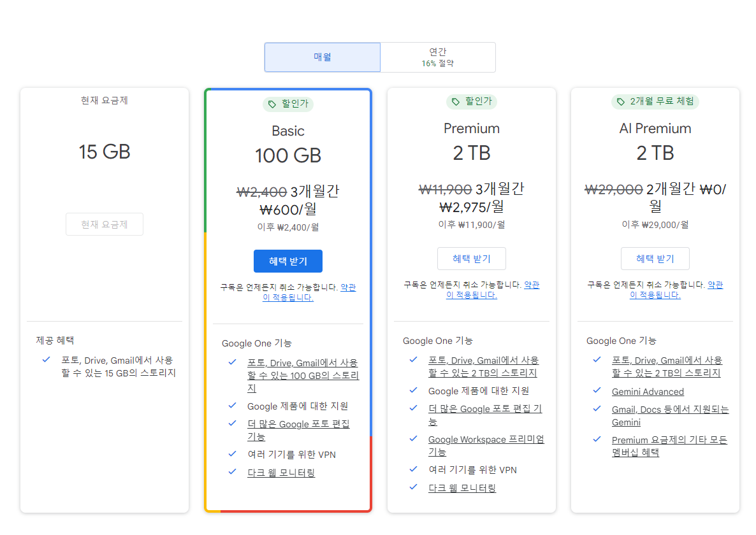Click the 15 GB current plan heading
Viewport: 756px width, 535px height.
point(105,152)
